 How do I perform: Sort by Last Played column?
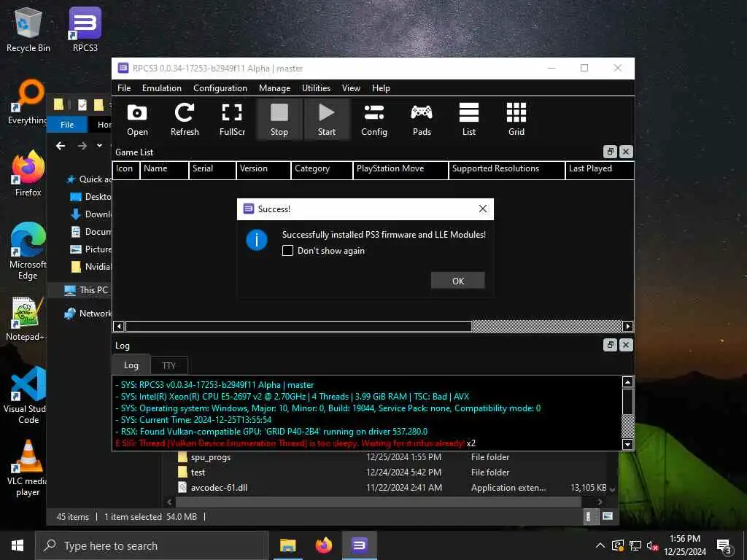[x=600, y=169]
